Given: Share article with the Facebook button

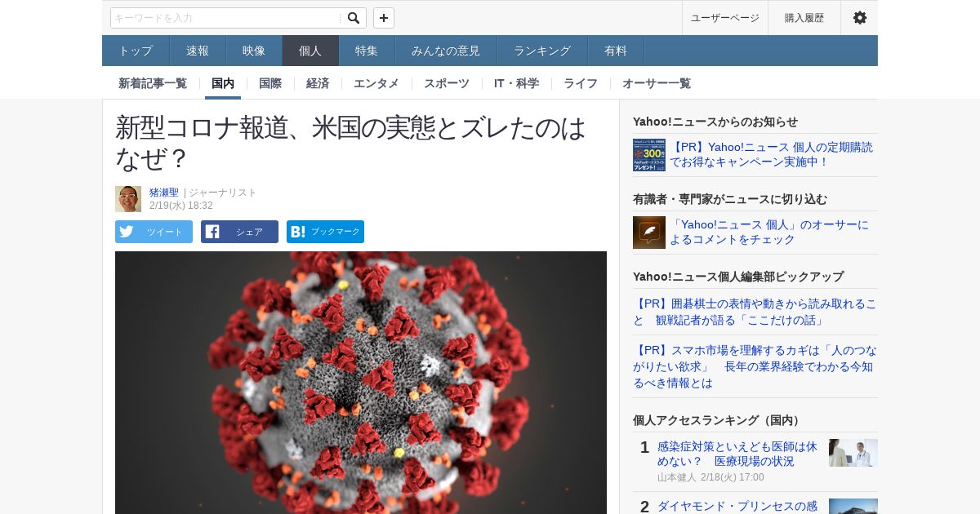Looking at the screenshot, I should [239, 232].
